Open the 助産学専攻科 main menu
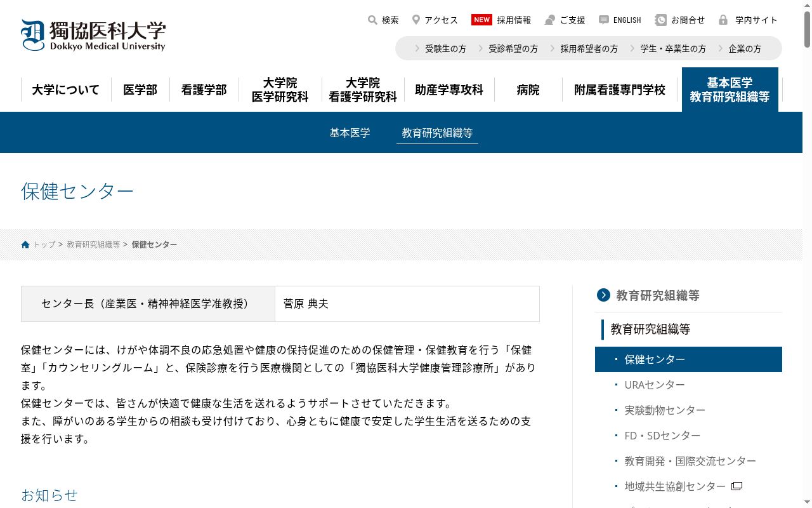The height and width of the screenshot is (508, 812). coord(449,90)
